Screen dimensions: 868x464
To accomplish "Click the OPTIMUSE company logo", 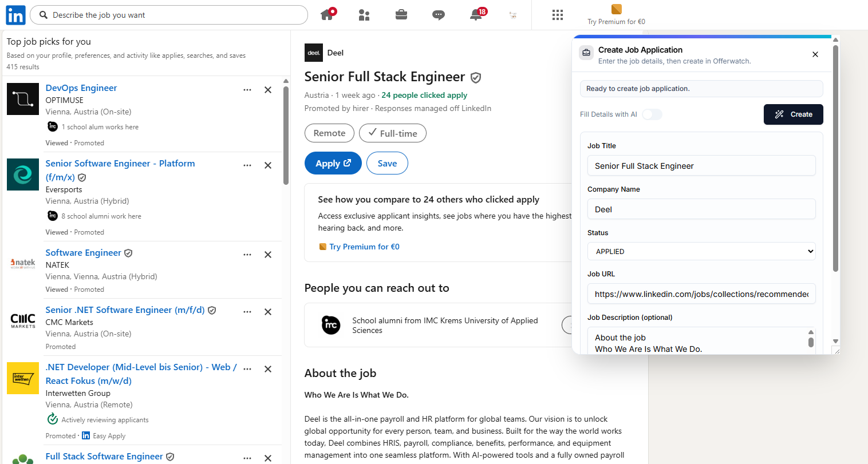I will [x=23, y=99].
